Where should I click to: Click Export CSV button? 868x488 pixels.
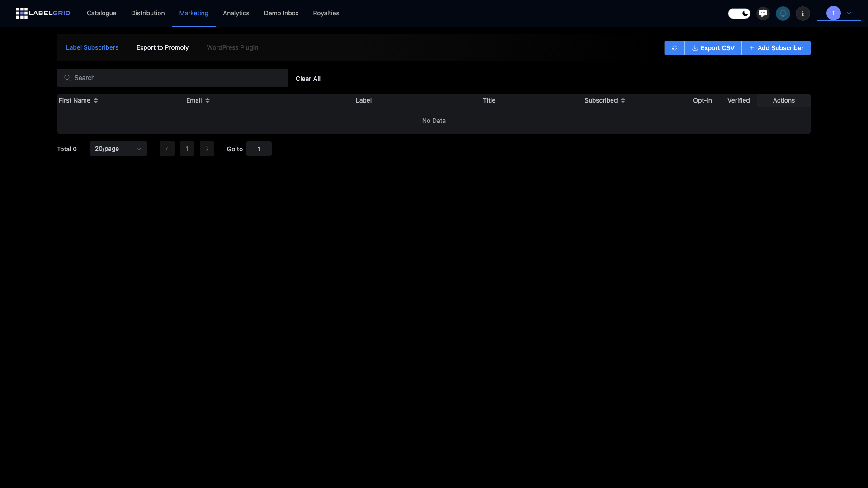coord(713,48)
